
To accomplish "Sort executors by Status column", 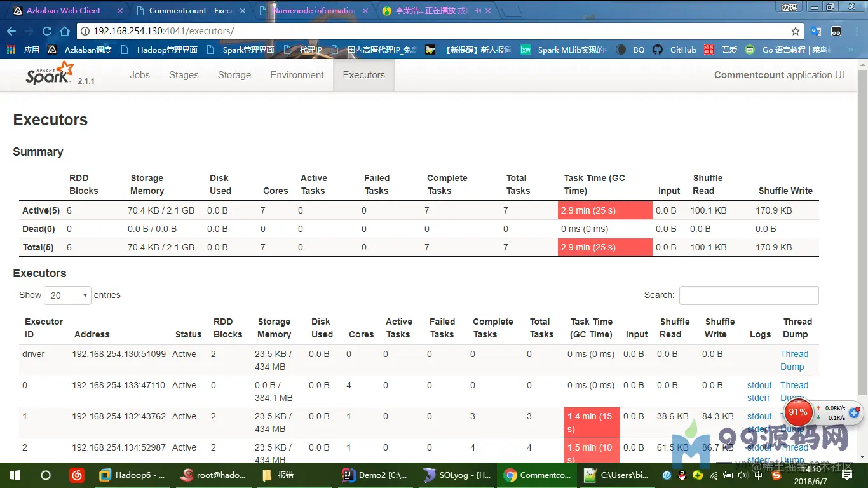I will (188, 334).
